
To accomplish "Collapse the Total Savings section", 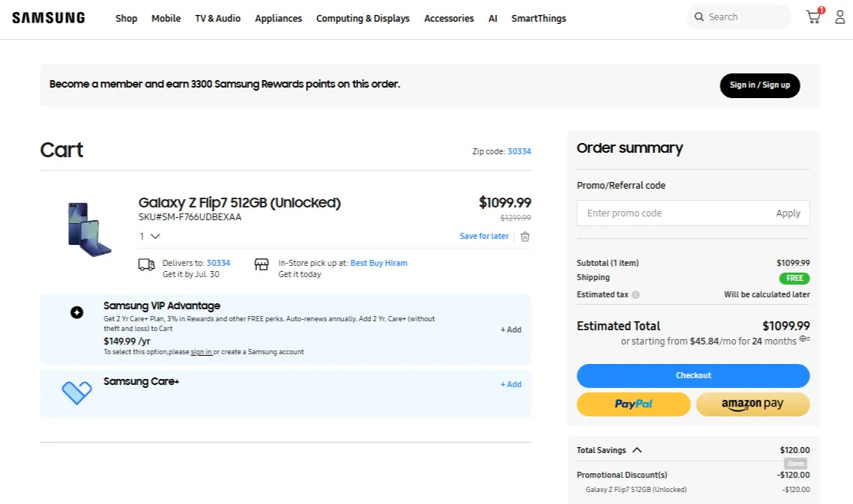I will (x=637, y=450).
